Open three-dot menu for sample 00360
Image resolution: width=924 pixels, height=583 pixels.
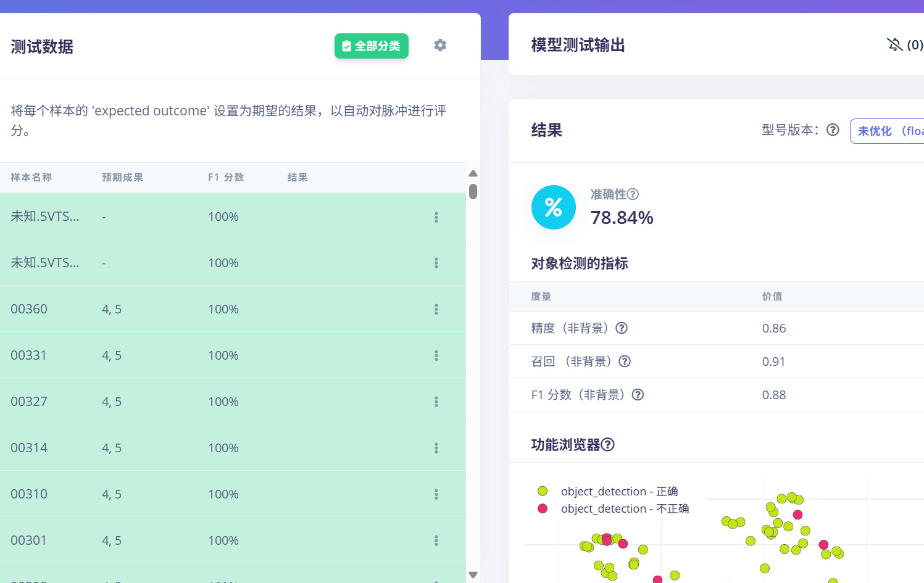pos(436,310)
